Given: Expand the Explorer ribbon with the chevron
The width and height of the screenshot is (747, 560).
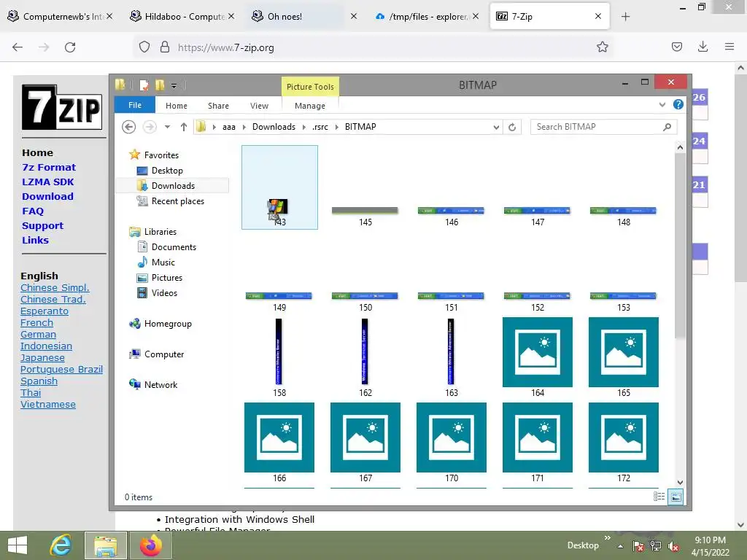Looking at the screenshot, I should click(662, 105).
